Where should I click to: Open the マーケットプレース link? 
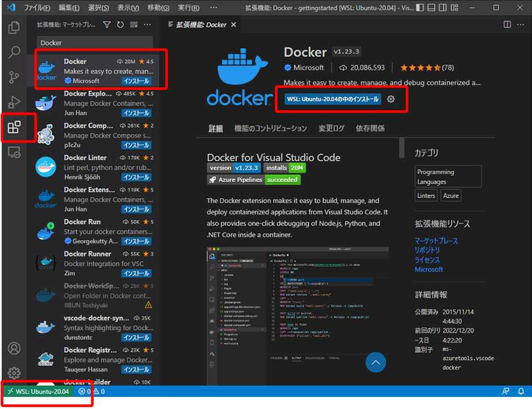point(436,240)
